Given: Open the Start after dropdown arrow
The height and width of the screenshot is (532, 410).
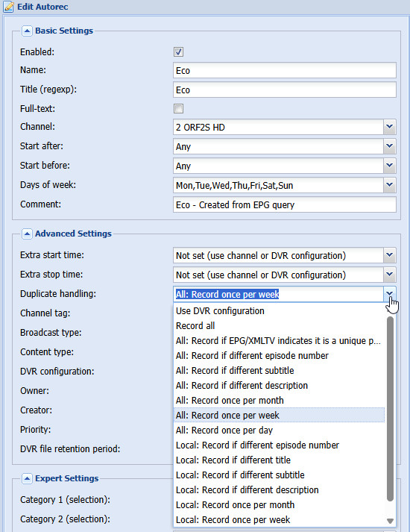Looking at the screenshot, I should click(x=390, y=146).
